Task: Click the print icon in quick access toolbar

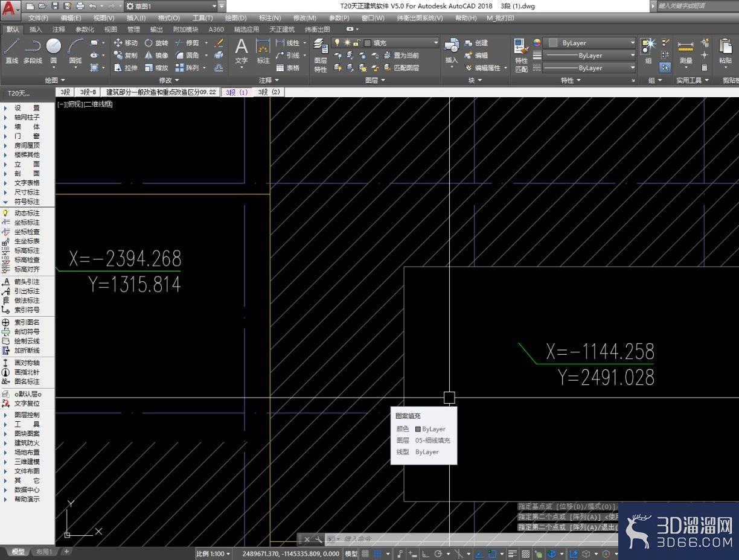Action: [80, 6]
